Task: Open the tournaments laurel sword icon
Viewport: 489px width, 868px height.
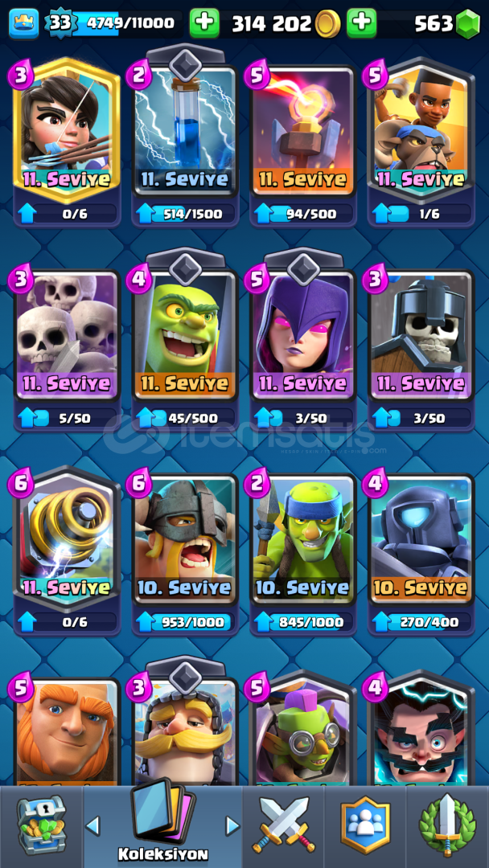Action: [x=447, y=825]
